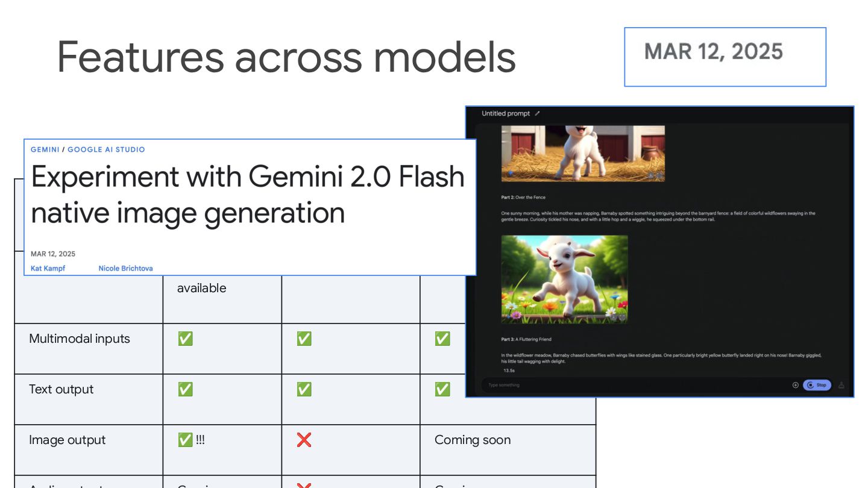Click the plus attach icon left of Stop

pyautogui.click(x=795, y=385)
